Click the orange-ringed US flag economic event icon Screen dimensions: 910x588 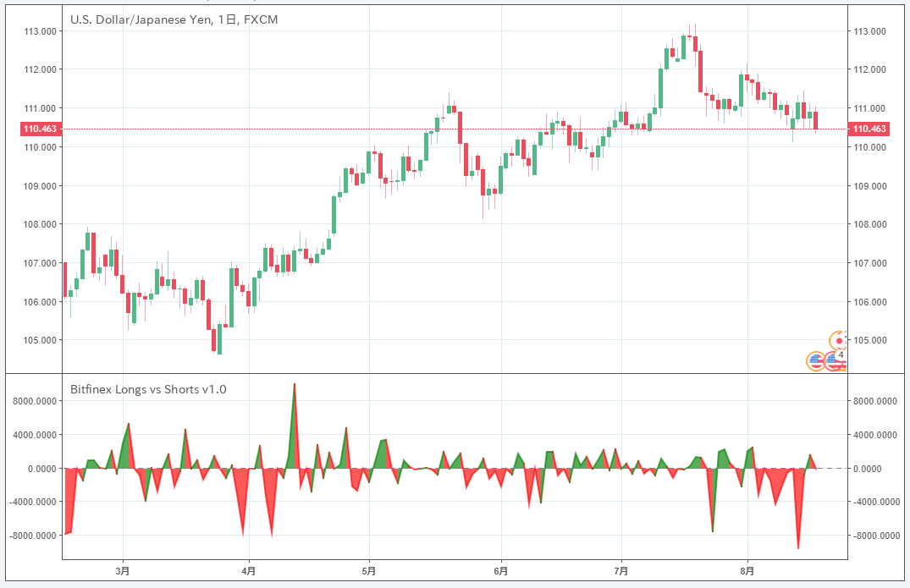pyautogui.click(x=816, y=361)
